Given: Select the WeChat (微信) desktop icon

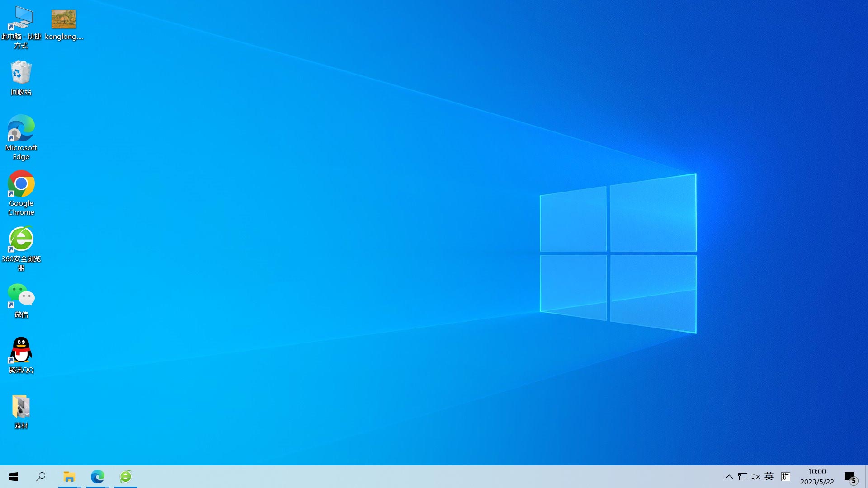Looking at the screenshot, I should click(x=21, y=296).
